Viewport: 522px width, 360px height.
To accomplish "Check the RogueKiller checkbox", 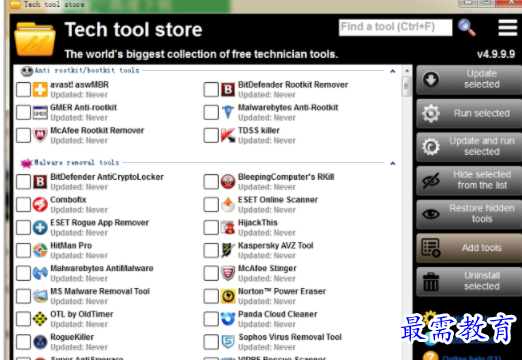I will (x=23, y=342).
